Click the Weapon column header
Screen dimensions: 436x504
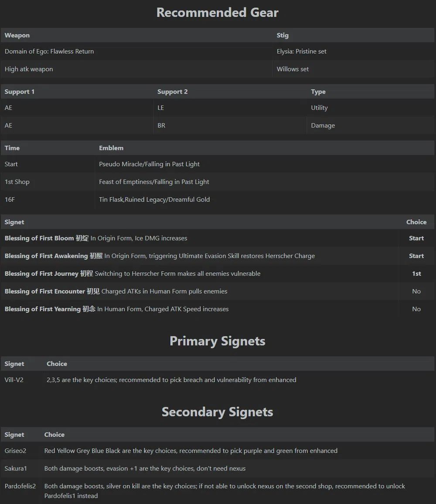(17, 35)
